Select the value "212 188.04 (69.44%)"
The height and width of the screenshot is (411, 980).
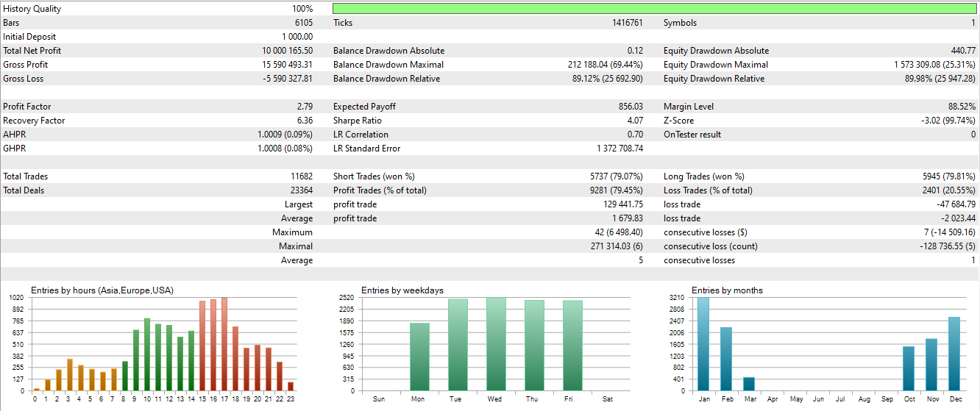606,65
